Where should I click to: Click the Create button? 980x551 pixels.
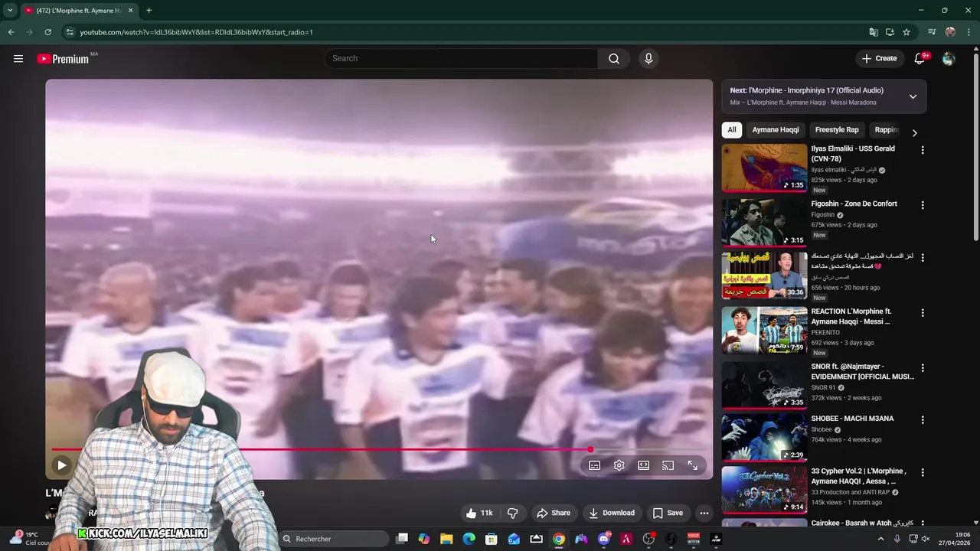pos(879,58)
